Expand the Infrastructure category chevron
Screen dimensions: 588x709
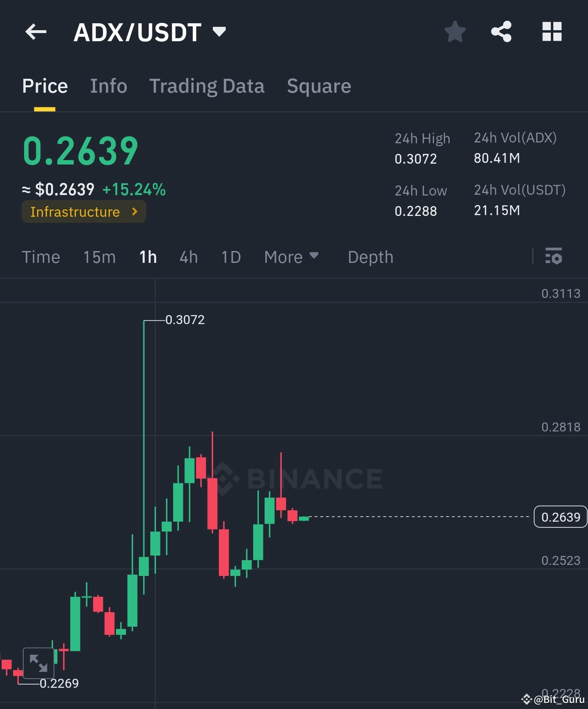click(135, 211)
